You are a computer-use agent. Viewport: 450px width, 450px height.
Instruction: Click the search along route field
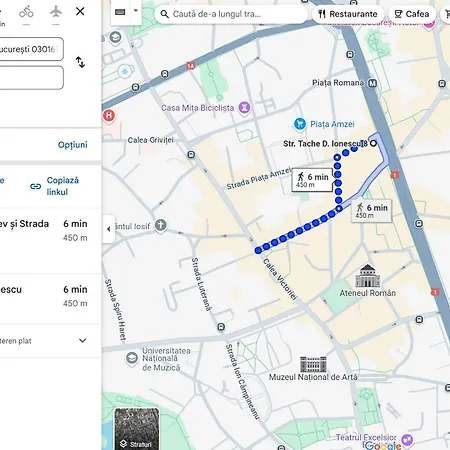pos(231,14)
